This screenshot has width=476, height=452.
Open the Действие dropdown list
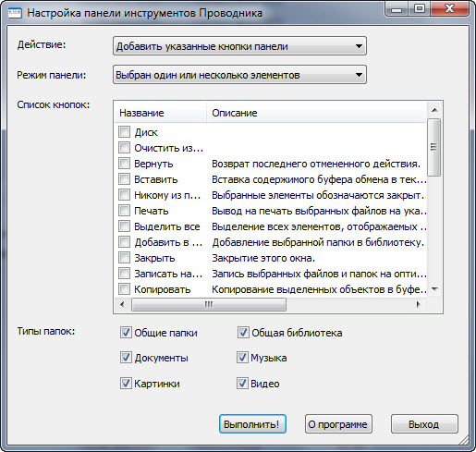click(x=239, y=46)
